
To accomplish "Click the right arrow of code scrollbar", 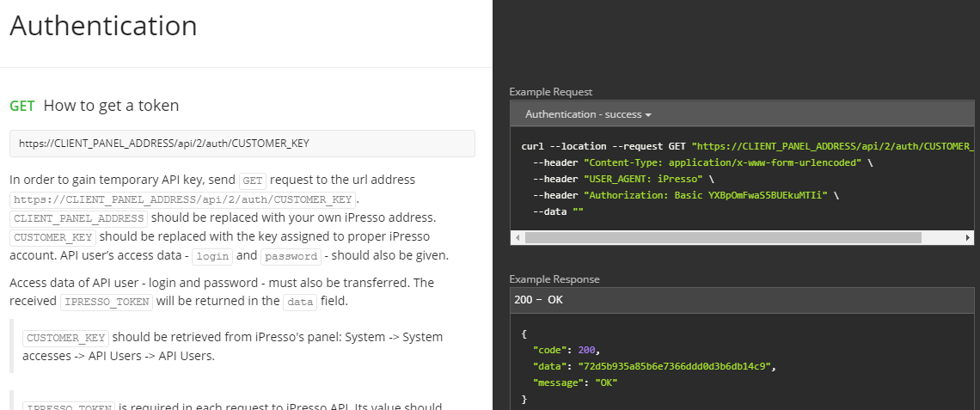I will coord(967,237).
